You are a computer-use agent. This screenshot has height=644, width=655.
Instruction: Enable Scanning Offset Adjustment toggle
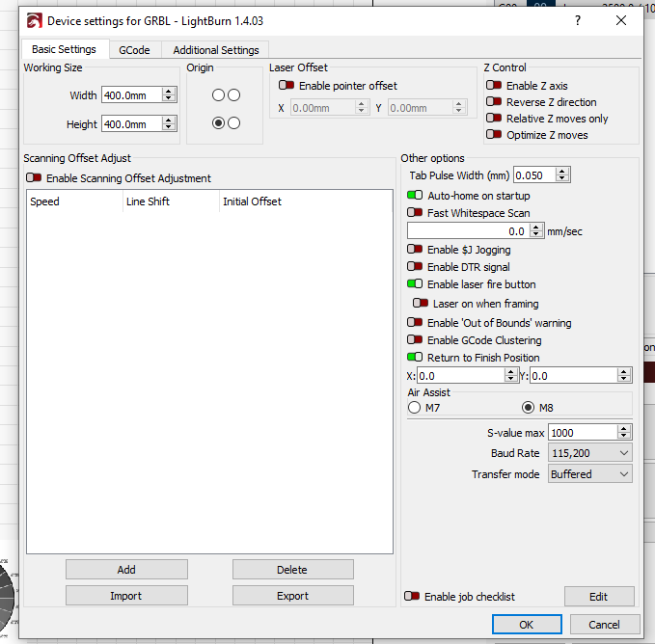click(34, 177)
